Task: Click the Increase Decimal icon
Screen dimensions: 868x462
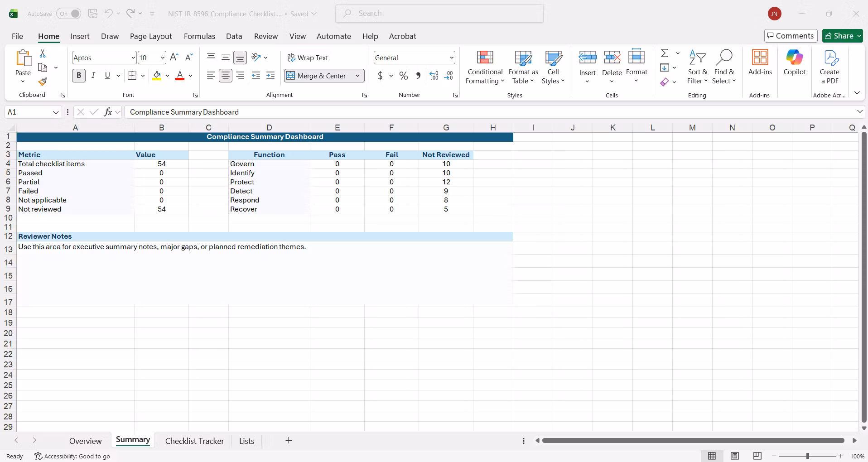Action: (434, 76)
